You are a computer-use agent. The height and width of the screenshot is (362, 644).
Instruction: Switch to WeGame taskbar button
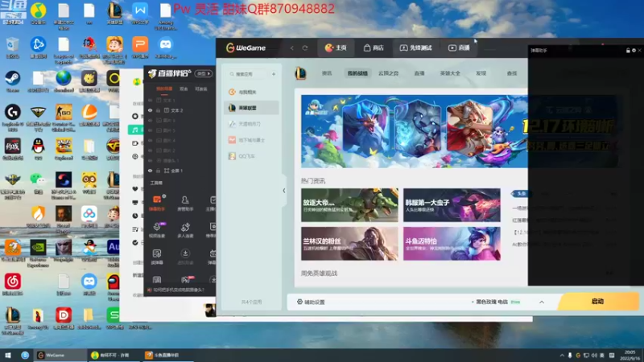pyautogui.click(x=58, y=355)
